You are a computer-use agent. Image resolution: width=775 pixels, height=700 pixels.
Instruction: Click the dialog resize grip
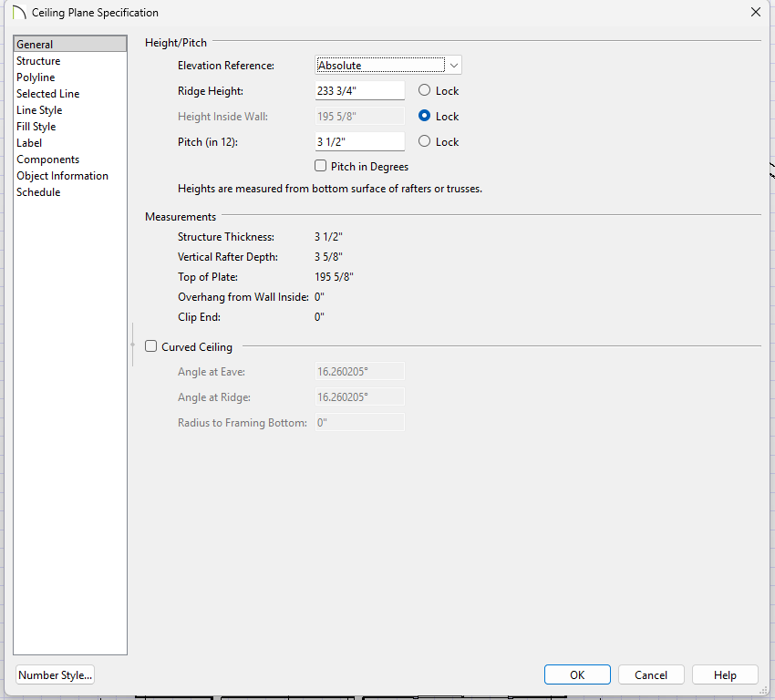click(763, 690)
